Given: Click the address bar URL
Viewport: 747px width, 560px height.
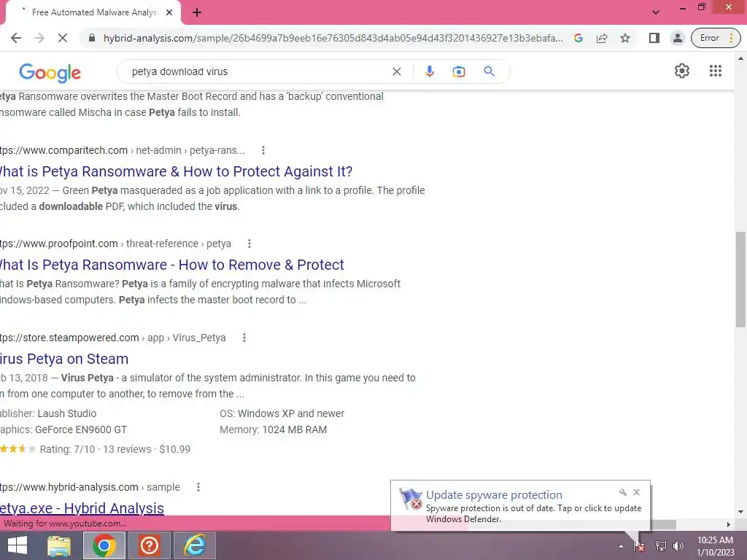Looking at the screenshot, I should click(x=333, y=38).
